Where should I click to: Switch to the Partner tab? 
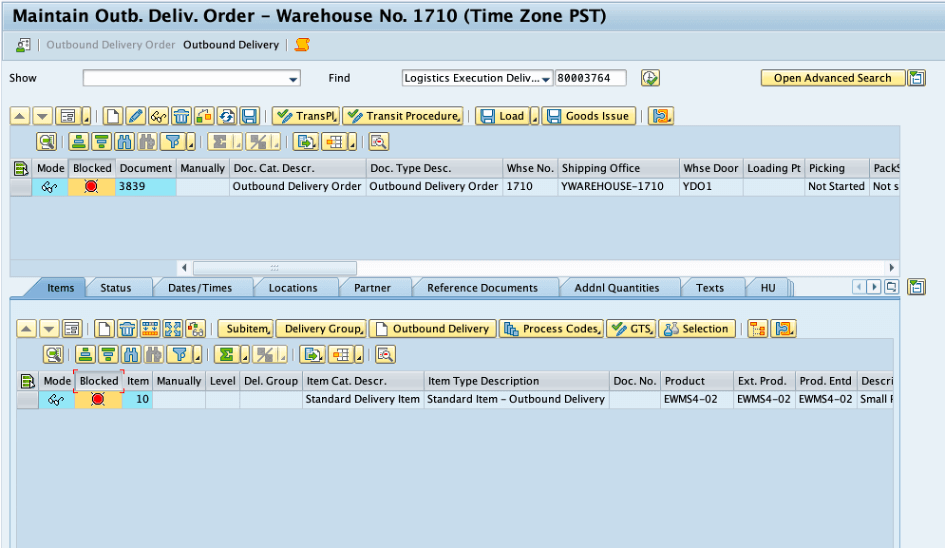pos(372,288)
